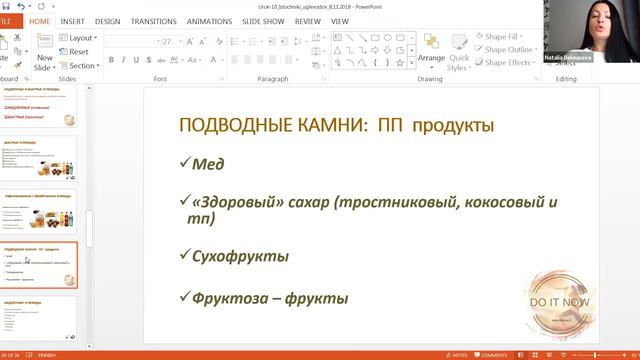640x360 pixels.
Task: Switch to the REVIEW tab
Action: [x=308, y=22]
